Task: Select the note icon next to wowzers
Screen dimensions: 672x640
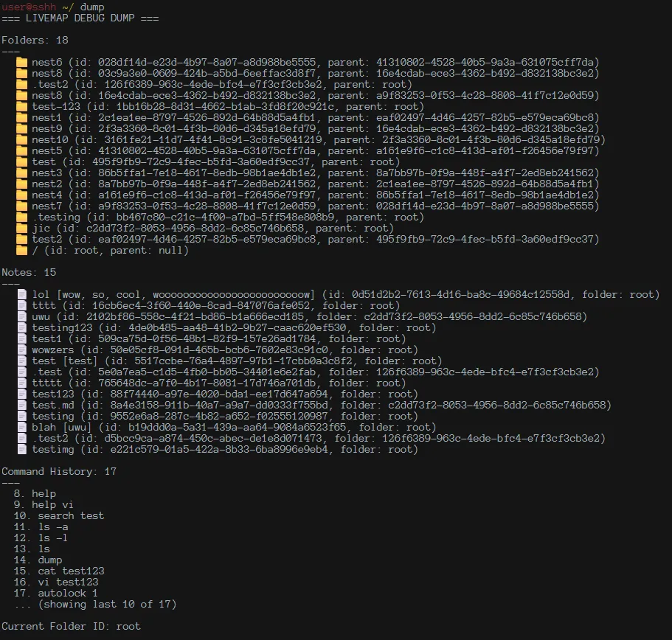Action: (22, 350)
